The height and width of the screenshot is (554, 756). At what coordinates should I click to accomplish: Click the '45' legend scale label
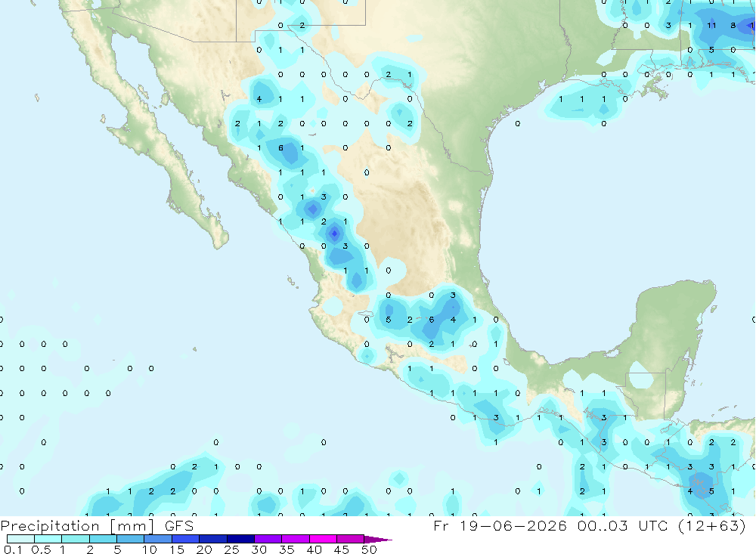[342, 549]
